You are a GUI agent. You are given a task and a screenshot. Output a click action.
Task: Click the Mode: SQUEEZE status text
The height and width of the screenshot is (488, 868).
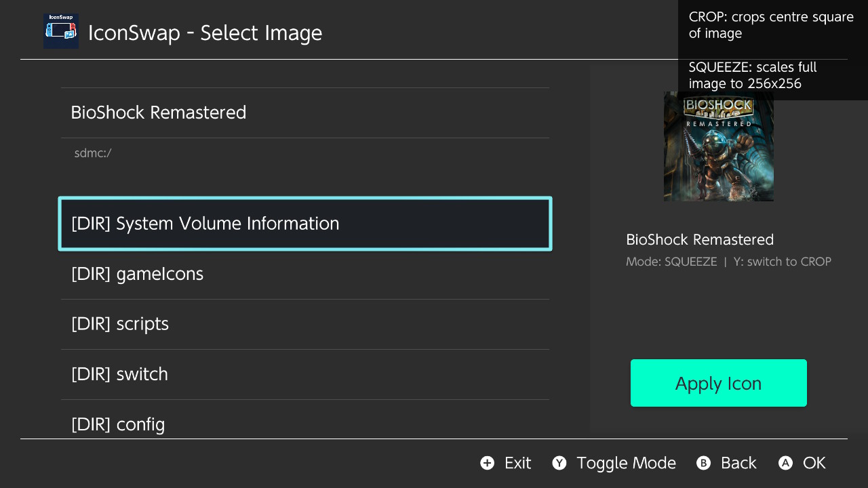[x=671, y=262]
